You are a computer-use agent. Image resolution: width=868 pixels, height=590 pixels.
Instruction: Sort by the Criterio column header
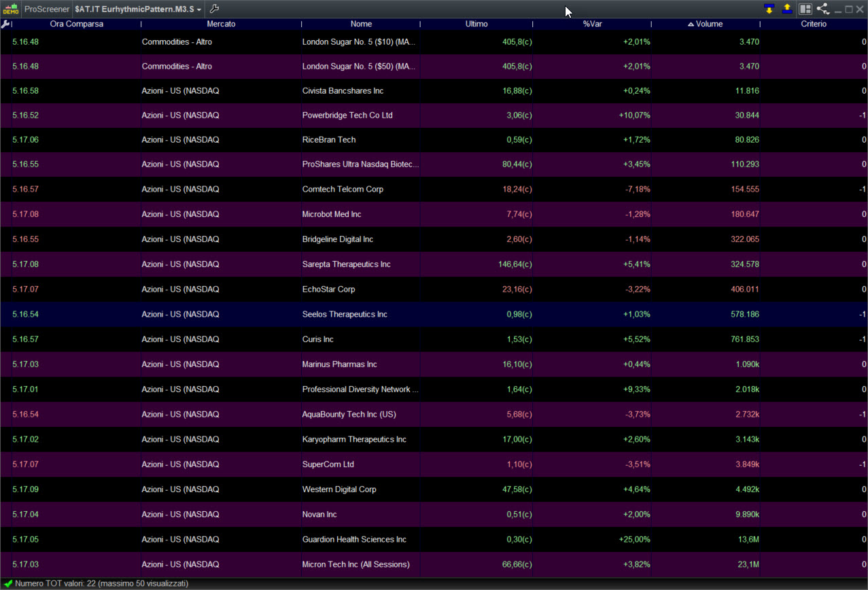pos(814,24)
